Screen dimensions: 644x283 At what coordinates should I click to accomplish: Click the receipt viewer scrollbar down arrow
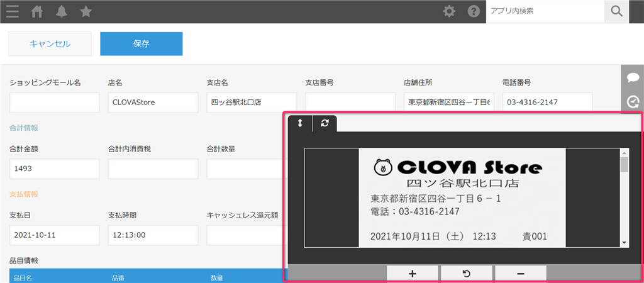click(625, 243)
